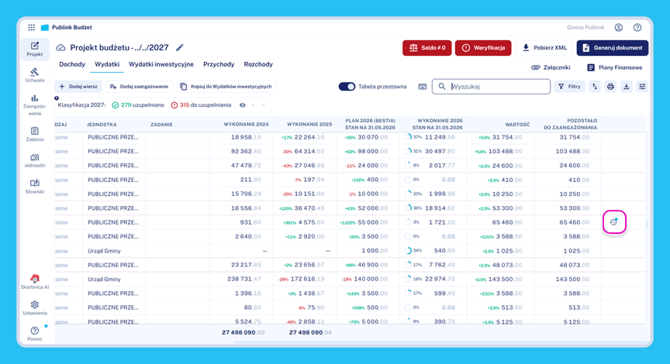Click the keyboard icon near search
Image resolution: width=670 pixels, height=364 pixels.
point(422,87)
